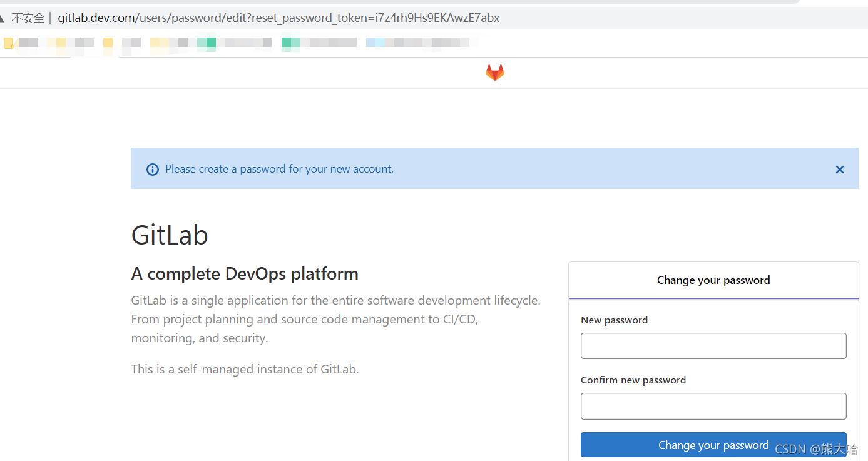The height and width of the screenshot is (461, 868).
Task: Click the 不安全 (Not secure) indicator
Action: pos(28,18)
